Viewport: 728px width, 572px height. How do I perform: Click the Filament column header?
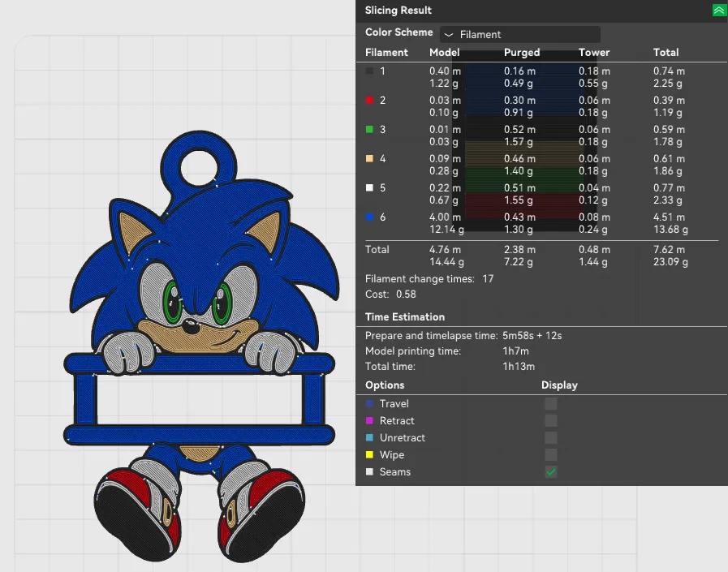386,53
